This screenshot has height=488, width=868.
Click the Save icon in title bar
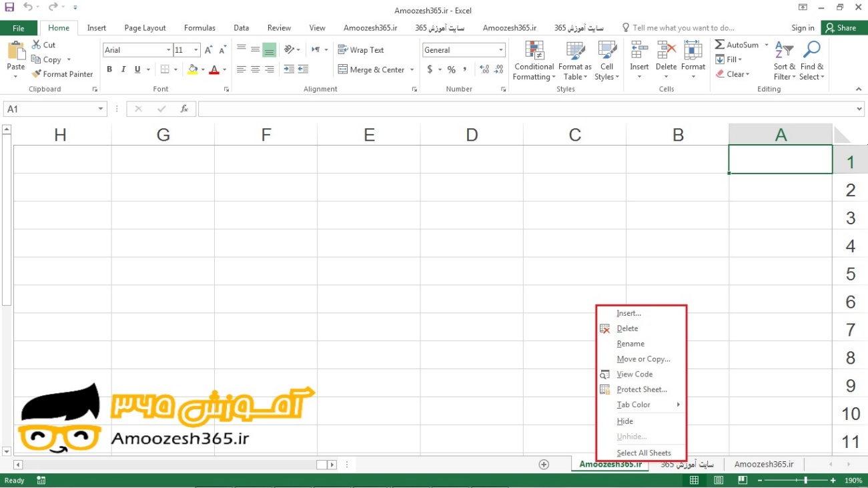click(9, 7)
